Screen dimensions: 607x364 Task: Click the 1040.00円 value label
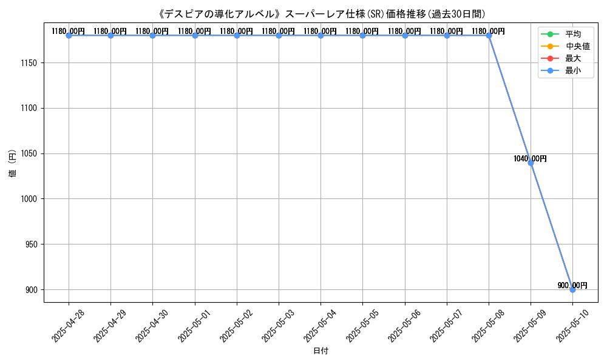530,158
